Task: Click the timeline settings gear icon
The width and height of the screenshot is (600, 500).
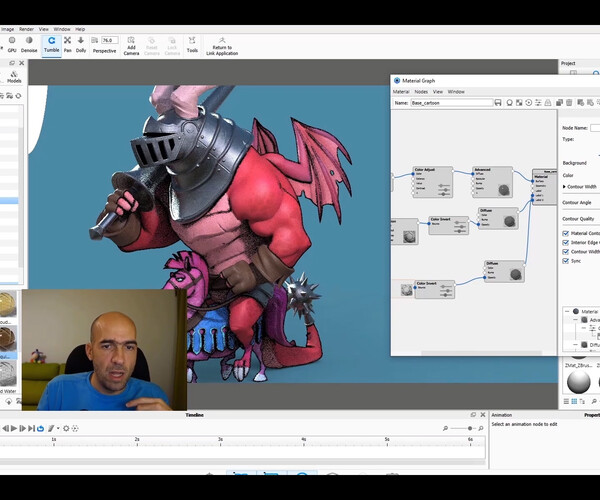Action: coord(66,428)
